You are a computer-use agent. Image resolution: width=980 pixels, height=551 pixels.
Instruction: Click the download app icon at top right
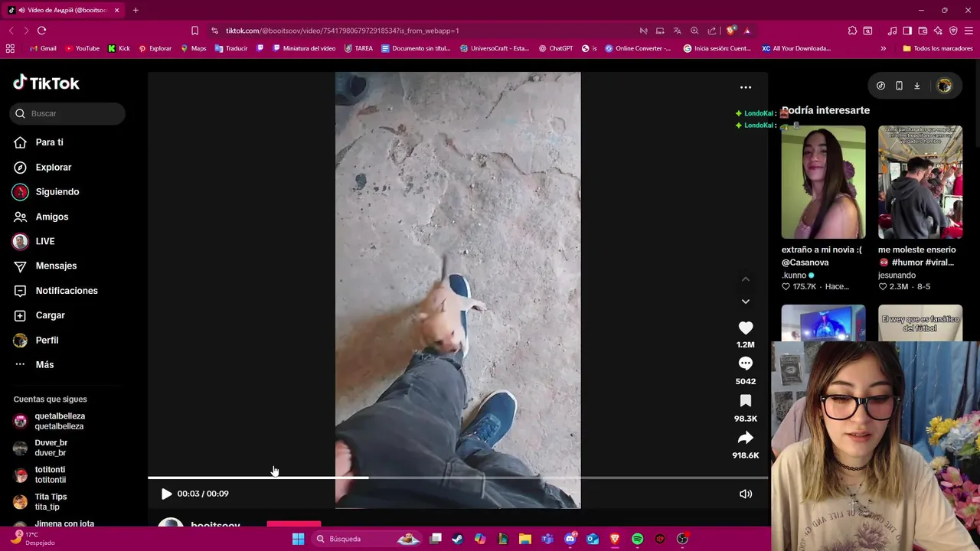916,86
